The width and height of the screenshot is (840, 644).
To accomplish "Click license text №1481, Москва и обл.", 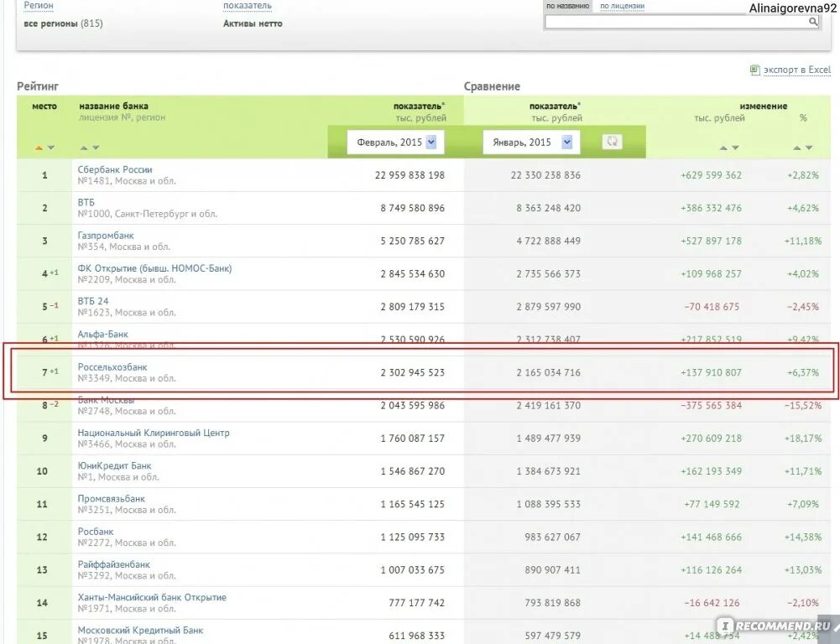I will [x=127, y=181].
